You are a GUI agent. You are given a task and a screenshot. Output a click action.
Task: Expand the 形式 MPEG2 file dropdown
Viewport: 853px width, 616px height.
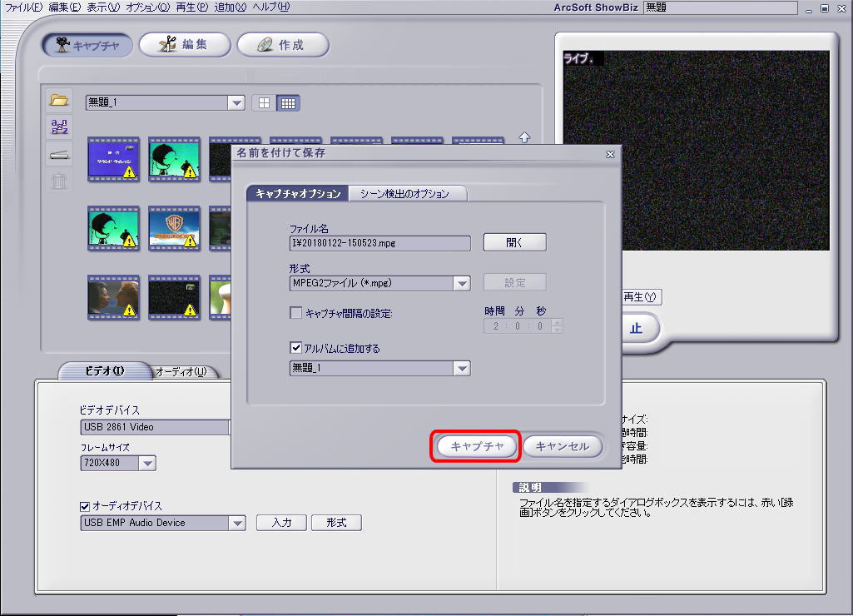pyautogui.click(x=462, y=283)
